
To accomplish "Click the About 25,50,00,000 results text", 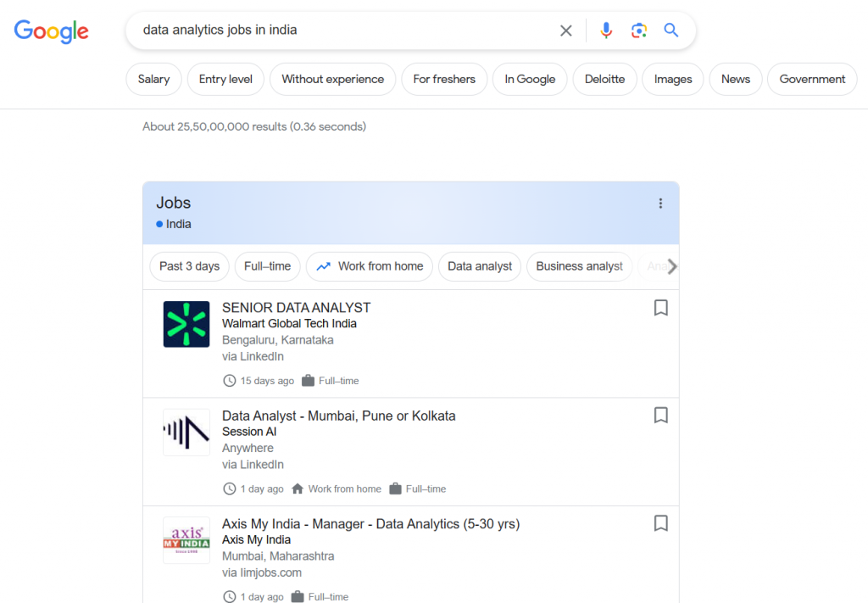I will [254, 127].
